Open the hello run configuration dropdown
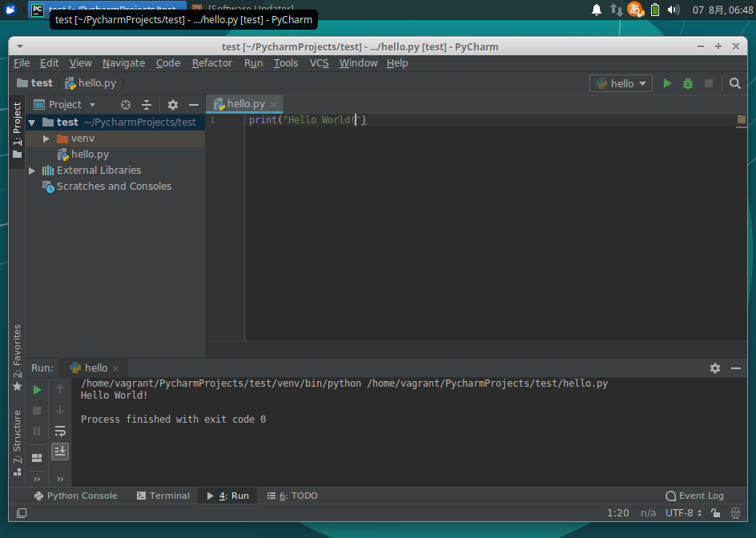Screen dimensions: 756x538 click(621, 82)
